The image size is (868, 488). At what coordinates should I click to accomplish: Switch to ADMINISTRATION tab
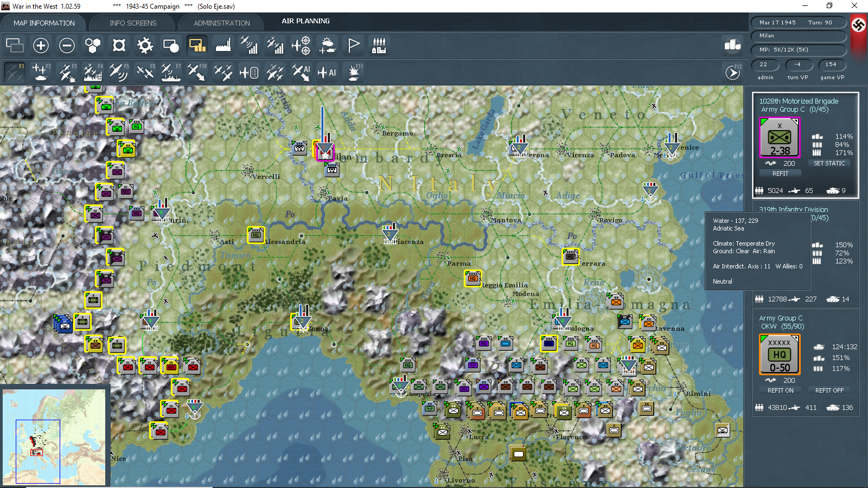(x=222, y=23)
